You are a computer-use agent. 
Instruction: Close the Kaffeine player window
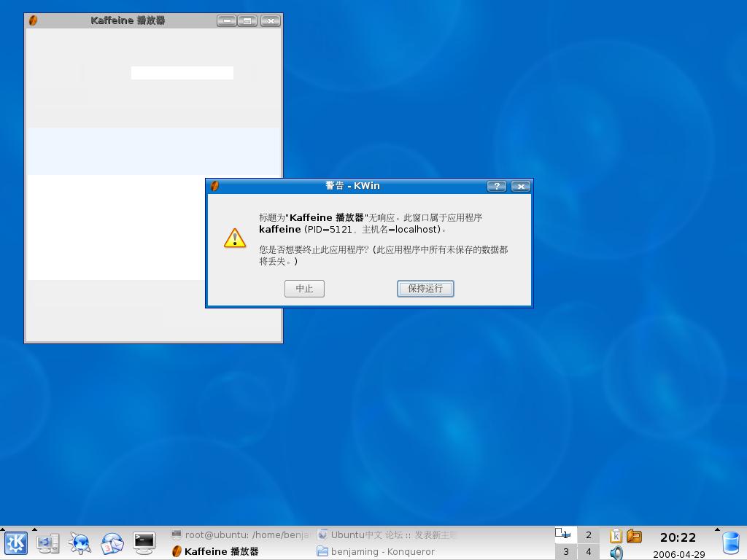coord(271,21)
